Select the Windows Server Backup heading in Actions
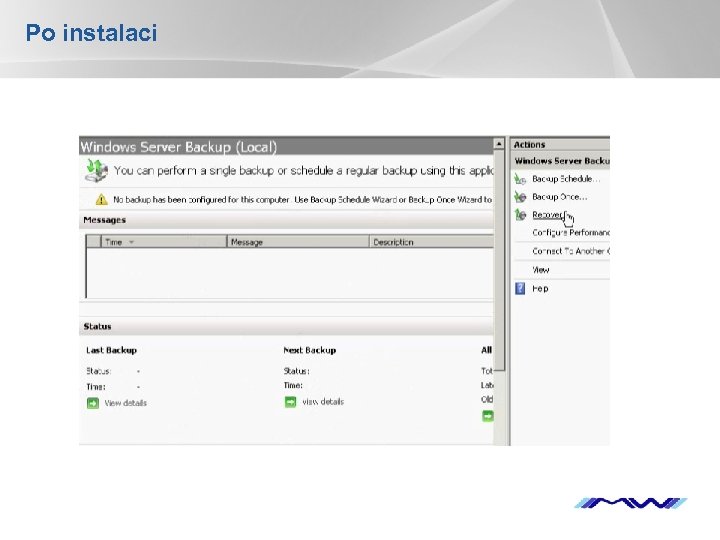The image size is (720, 540). pyautogui.click(x=562, y=161)
